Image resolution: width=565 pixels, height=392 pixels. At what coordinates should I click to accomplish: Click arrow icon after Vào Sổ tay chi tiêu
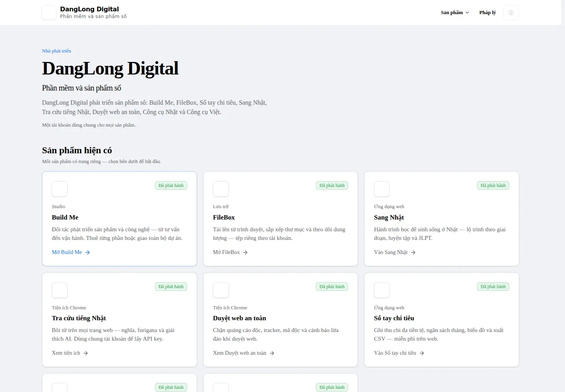pos(422,353)
